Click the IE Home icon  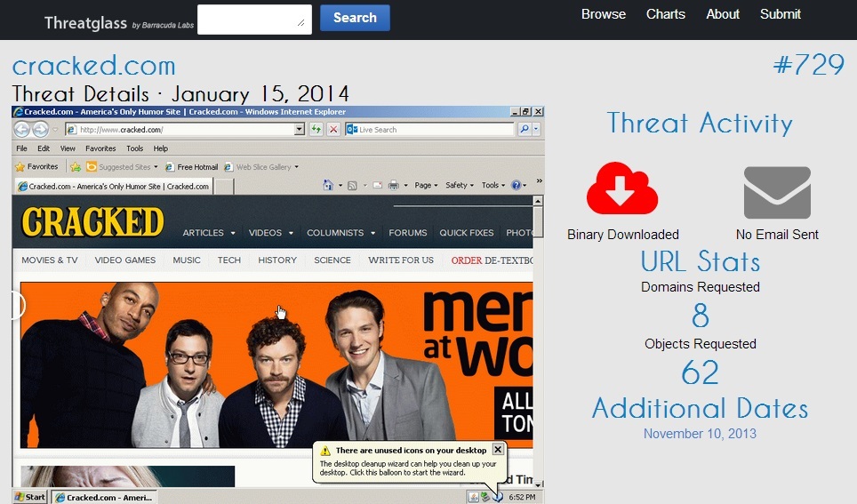pos(328,185)
